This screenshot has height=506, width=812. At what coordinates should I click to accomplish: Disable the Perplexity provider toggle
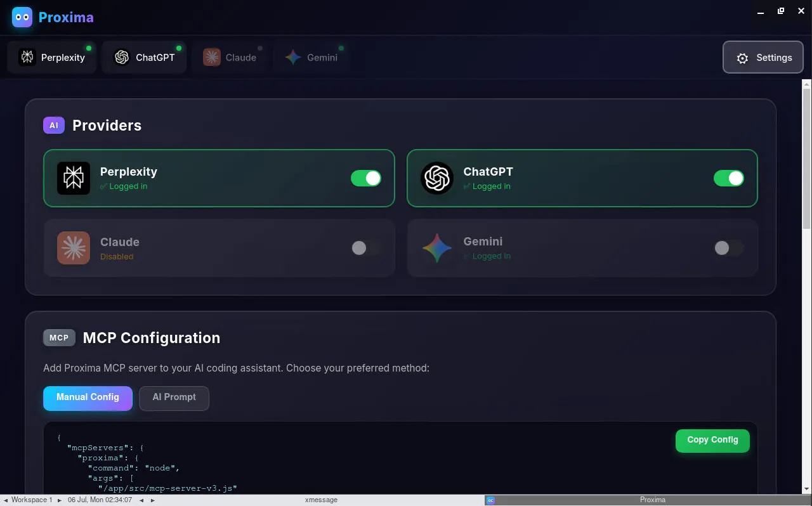coord(366,178)
